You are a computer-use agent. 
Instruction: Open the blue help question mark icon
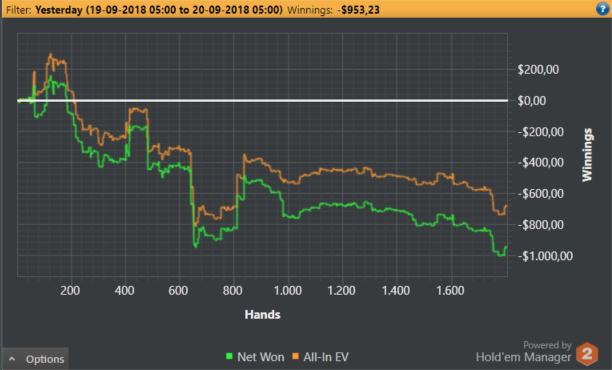tap(602, 9)
